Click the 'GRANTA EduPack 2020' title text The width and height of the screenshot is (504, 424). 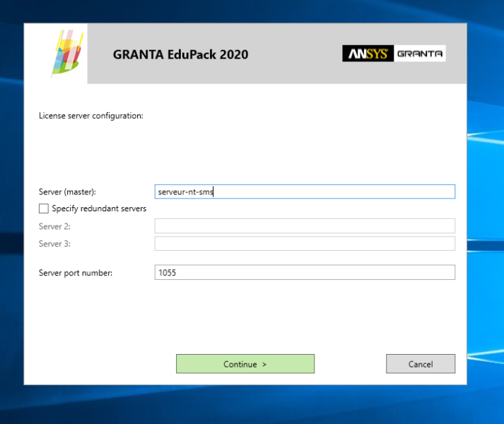(180, 54)
